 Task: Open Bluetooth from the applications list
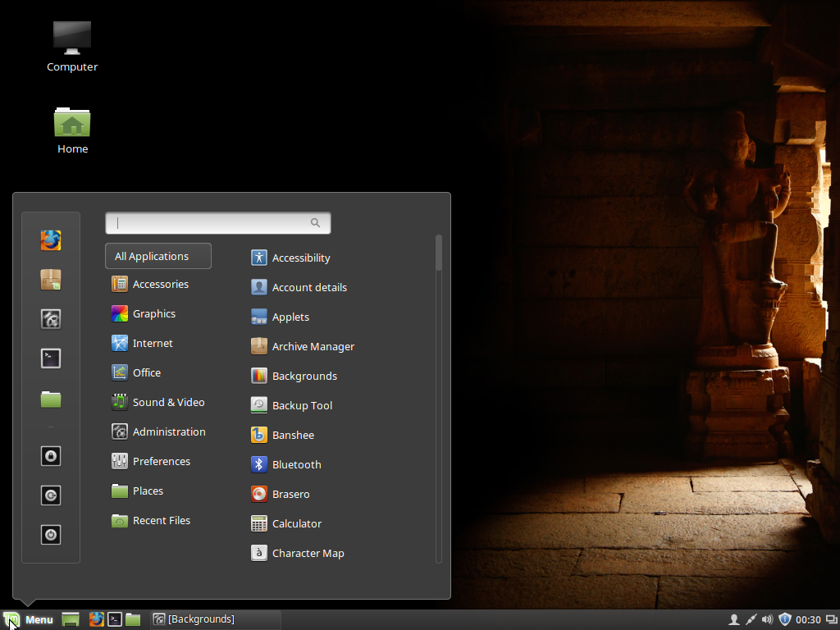[x=295, y=464]
